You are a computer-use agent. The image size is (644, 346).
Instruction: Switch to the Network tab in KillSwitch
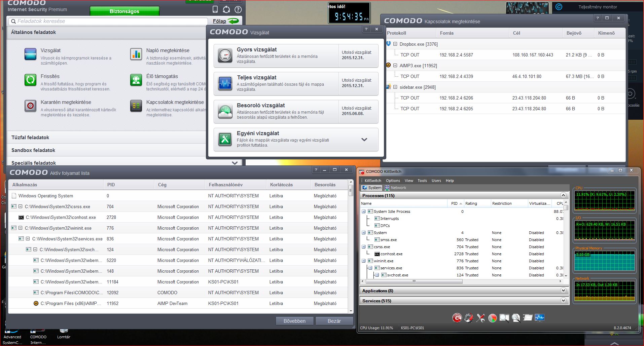[396, 188]
